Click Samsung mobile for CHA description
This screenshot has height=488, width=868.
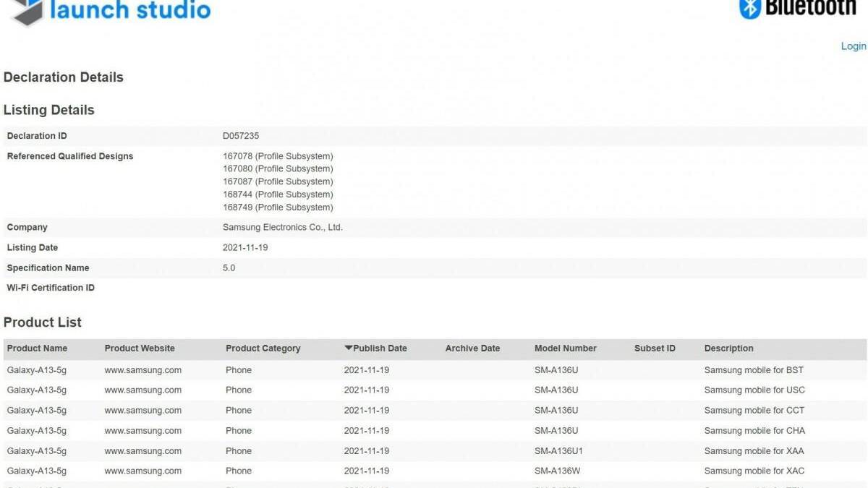click(754, 431)
